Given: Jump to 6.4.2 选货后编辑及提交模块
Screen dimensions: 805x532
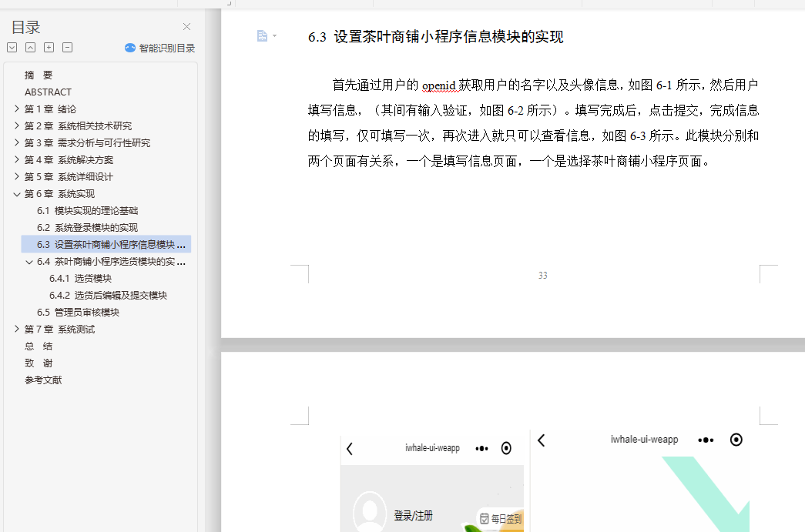Looking at the screenshot, I should [x=108, y=295].
